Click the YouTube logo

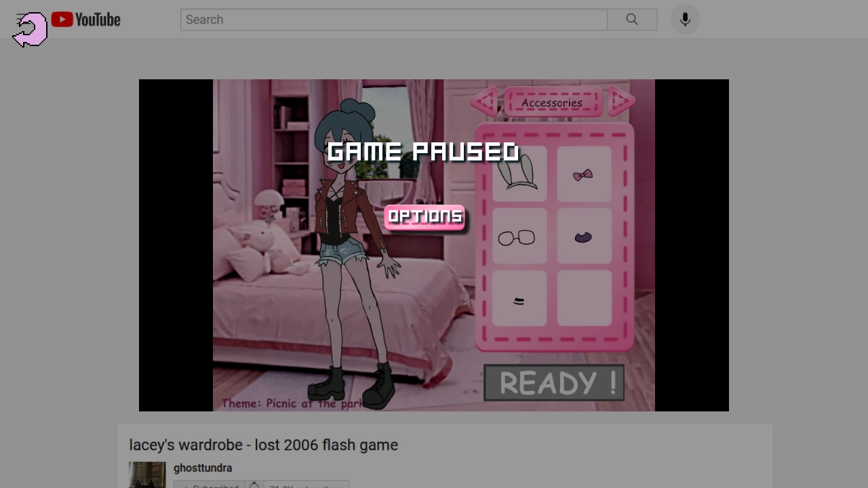coord(86,20)
